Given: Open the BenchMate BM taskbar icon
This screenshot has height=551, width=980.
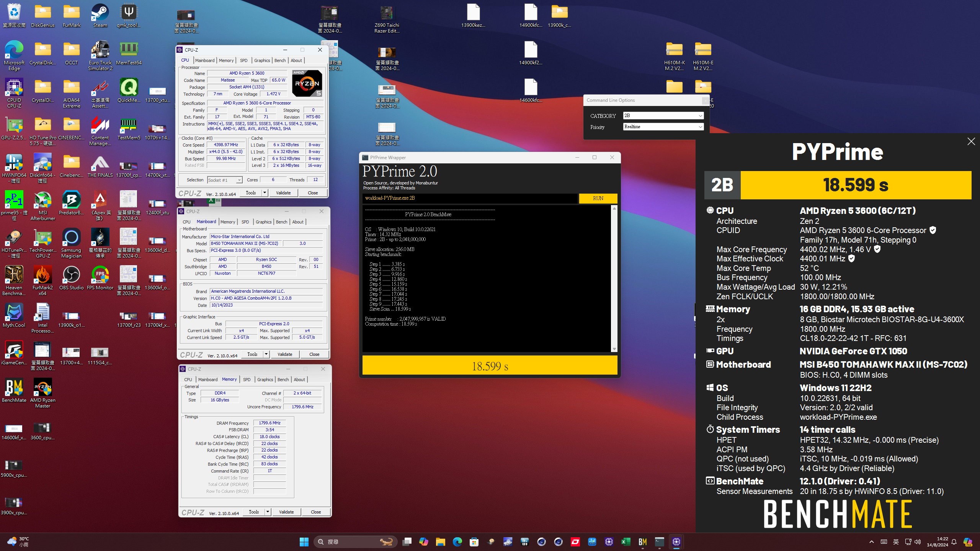Looking at the screenshot, I should 642,542.
